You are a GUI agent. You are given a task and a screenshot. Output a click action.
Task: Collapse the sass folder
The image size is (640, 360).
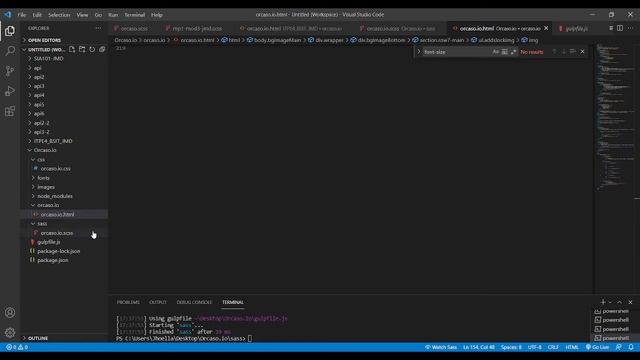point(64,223)
